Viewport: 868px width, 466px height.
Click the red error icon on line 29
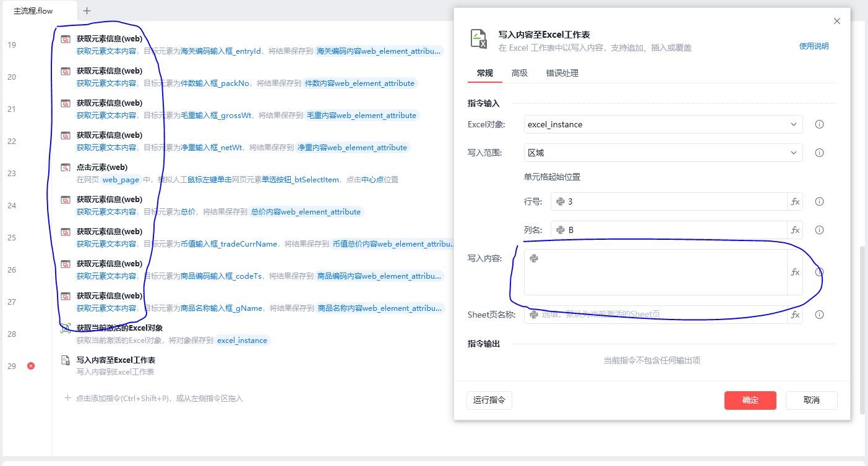31,366
